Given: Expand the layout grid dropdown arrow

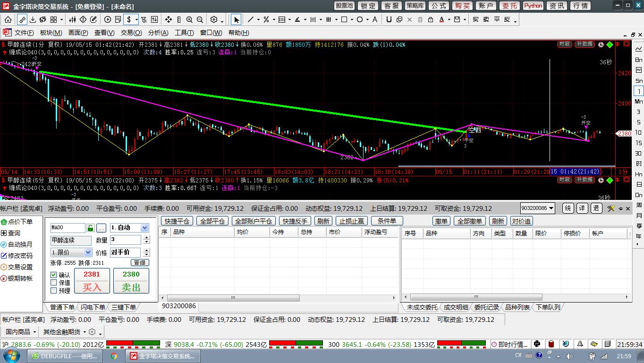Looking at the screenshot, I should point(62,20).
